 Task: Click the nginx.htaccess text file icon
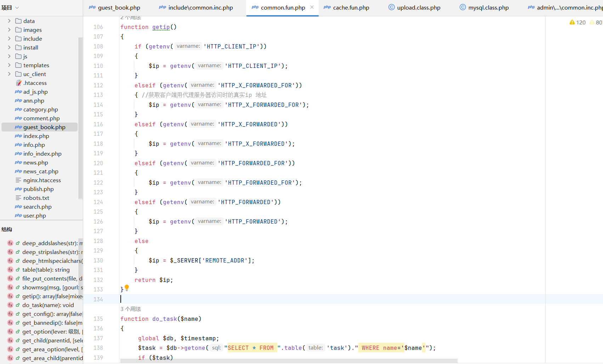click(x=18, y=180)
